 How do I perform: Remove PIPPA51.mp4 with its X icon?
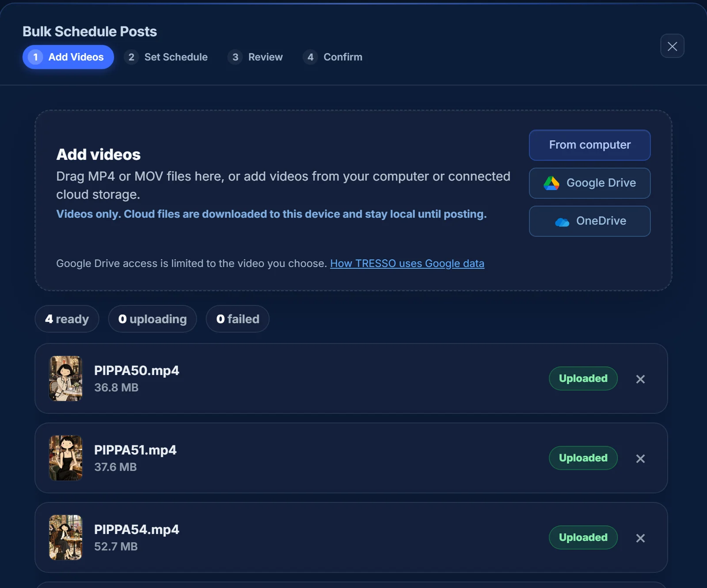(x=640, y=459)
